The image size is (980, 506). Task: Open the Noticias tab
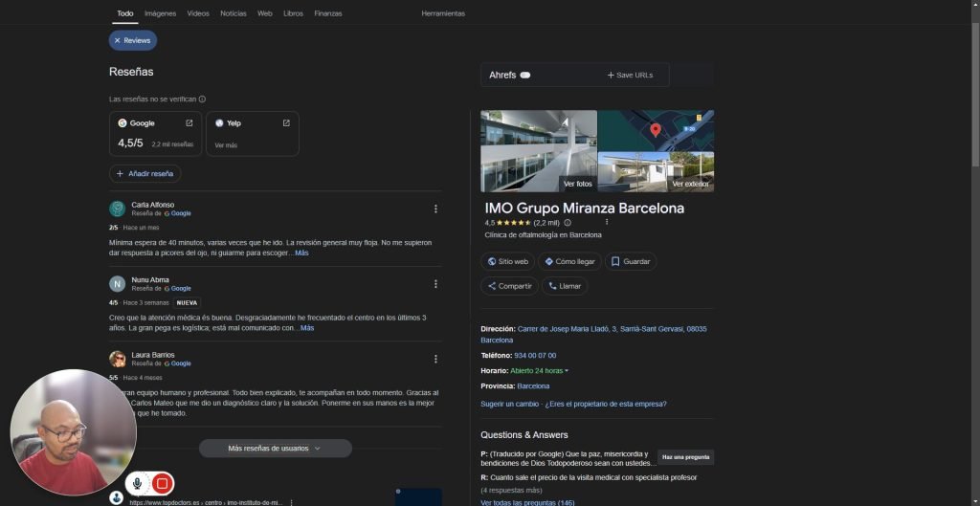pos(234,13)
